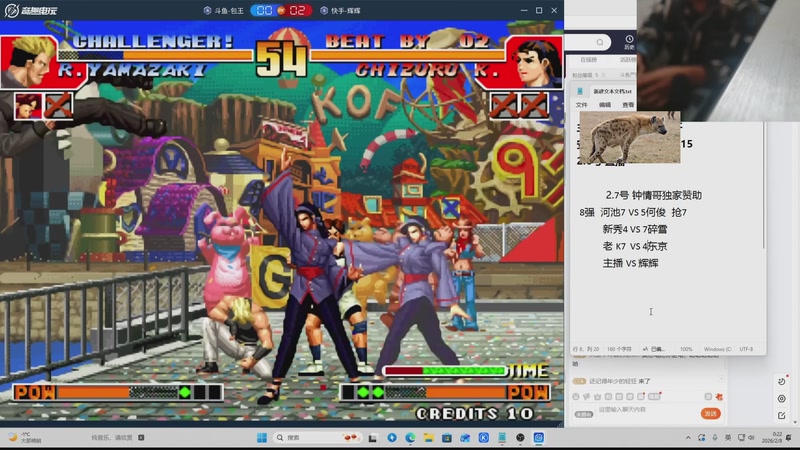
Task: Click the magnifier icon in Douyu search box
Action: (x=600, y=42)
